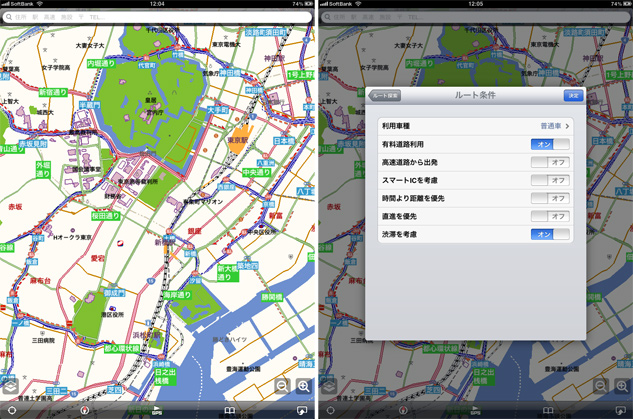Tap 御成門 blue label on left map
Image resolution: width=633 pixels, height=419 pixels.
(x=114, y=293)
